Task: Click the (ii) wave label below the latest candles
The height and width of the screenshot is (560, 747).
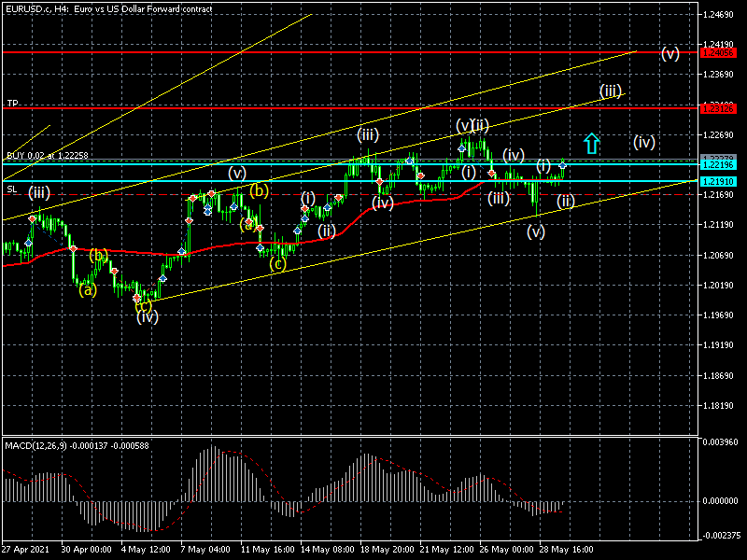Action: 566,200
